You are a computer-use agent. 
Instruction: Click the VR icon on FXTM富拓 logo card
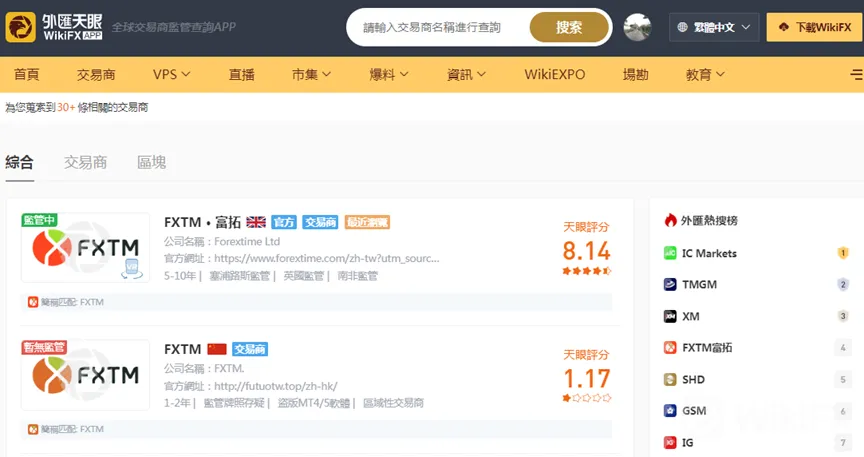tap(132, 268)
